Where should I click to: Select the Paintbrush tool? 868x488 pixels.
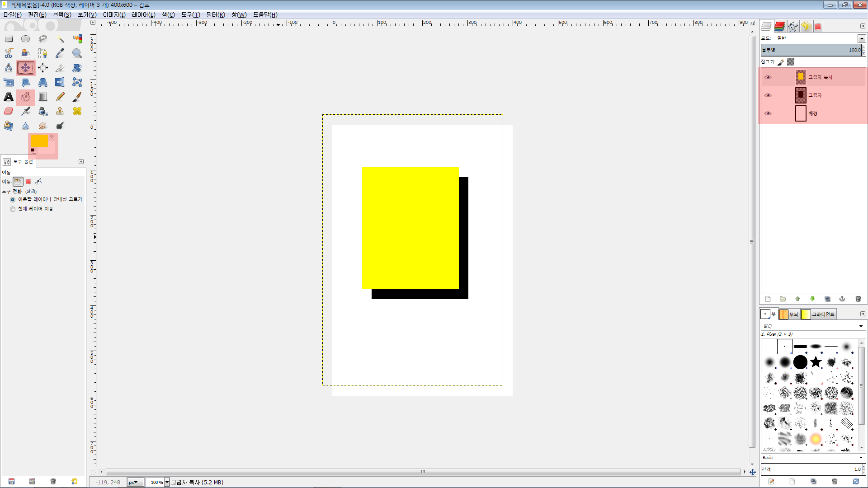77,97
